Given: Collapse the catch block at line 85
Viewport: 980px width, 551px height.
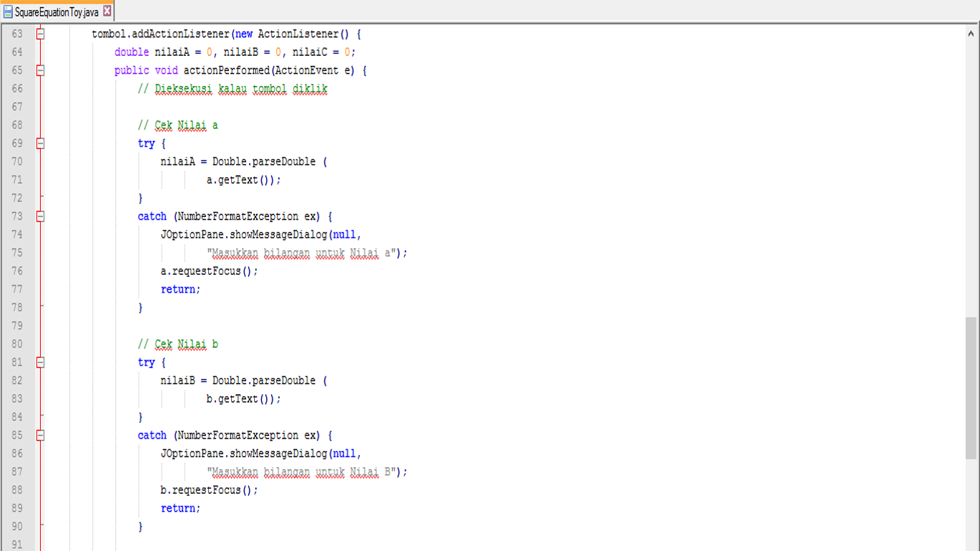Looking at the screenshot, I should tap(41, 435).
